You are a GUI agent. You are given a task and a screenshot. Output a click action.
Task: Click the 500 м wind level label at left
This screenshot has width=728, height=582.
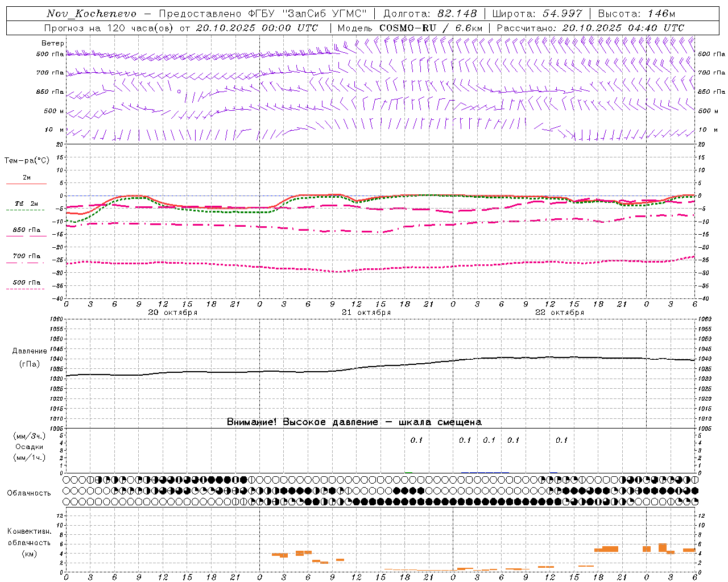(x=54, y=111)
